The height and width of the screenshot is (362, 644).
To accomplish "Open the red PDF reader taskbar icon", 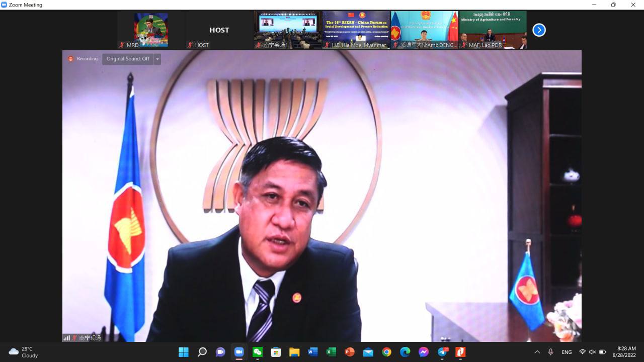I will point(460,352).
